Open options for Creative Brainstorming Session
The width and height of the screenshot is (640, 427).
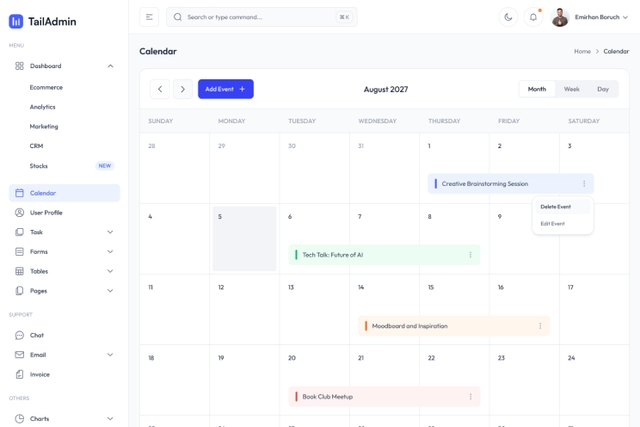584,184
